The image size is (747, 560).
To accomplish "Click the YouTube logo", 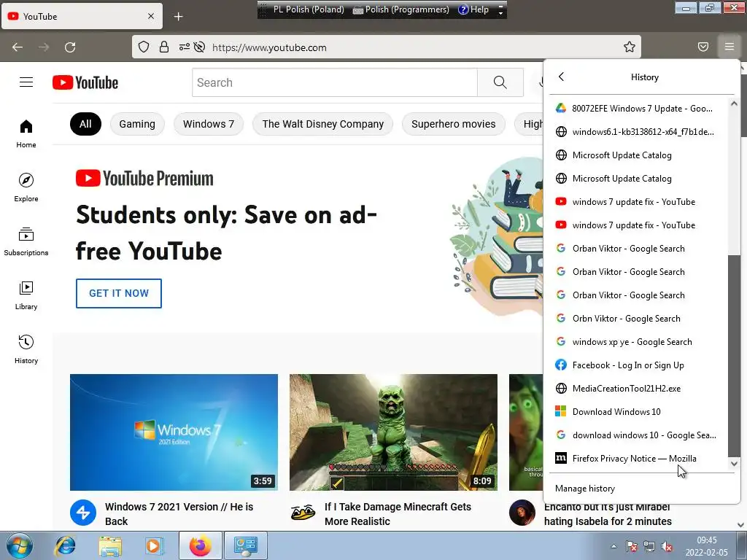I will [x=85, y=82].
